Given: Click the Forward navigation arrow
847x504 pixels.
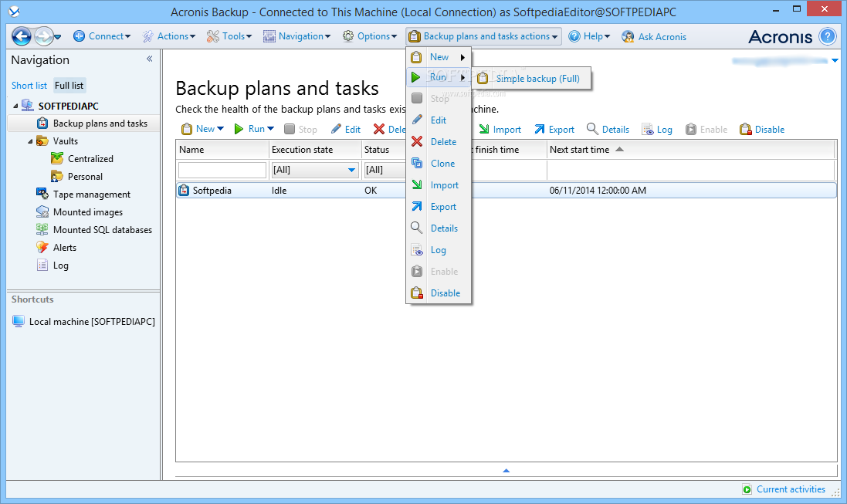Looking at the screenshot, I should 44,36.
